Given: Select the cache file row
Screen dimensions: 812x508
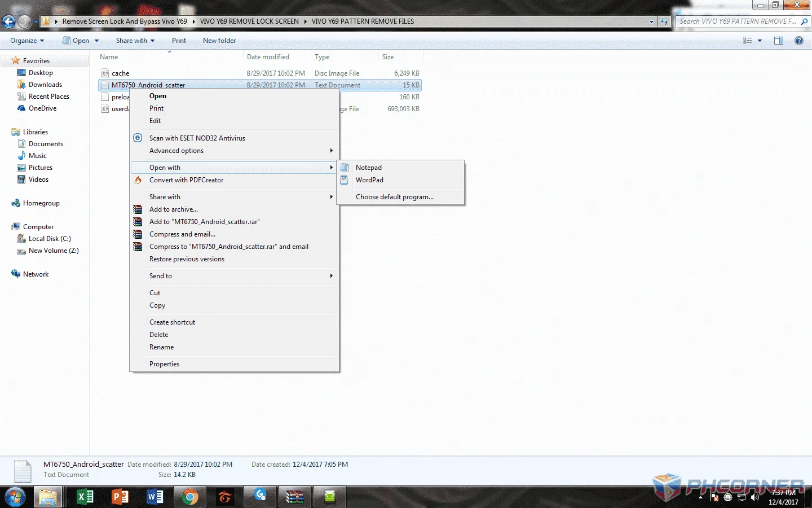Looking at the screenshot, I should tap(260, 73).
